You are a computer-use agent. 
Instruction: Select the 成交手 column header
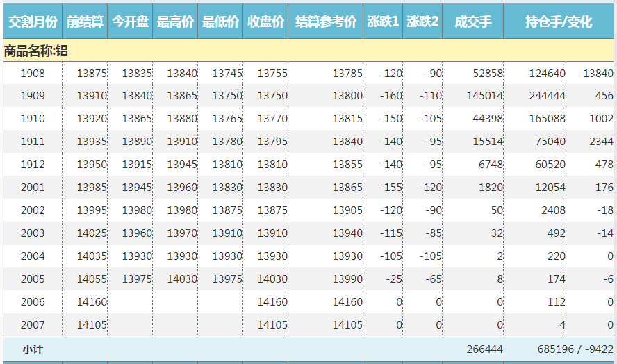click(x=472, y=22)
